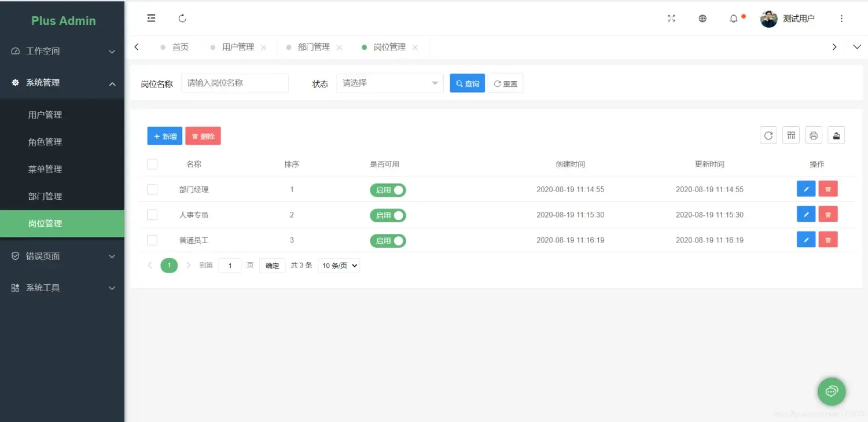Screen dimensions: 868x422
Task: Switch to the 部门管理 tab
Action: pos(312,47)
